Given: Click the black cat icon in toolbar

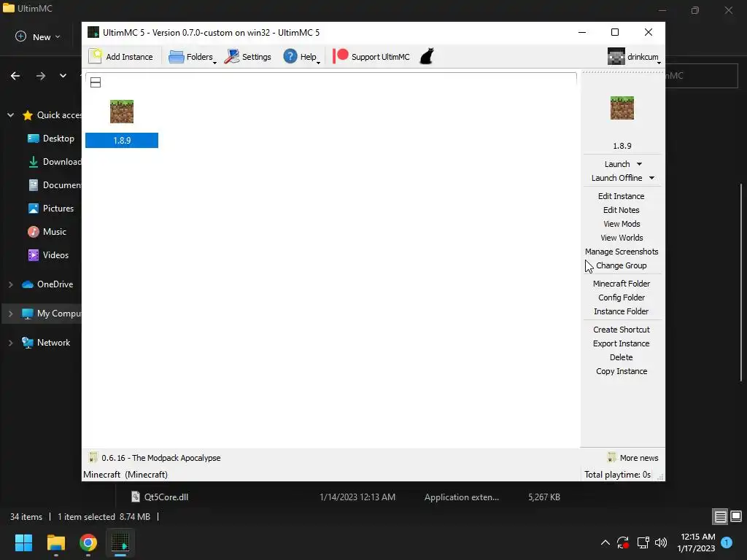Looking at the screenshot, I should pyautogui.click(x=427, y=57).
